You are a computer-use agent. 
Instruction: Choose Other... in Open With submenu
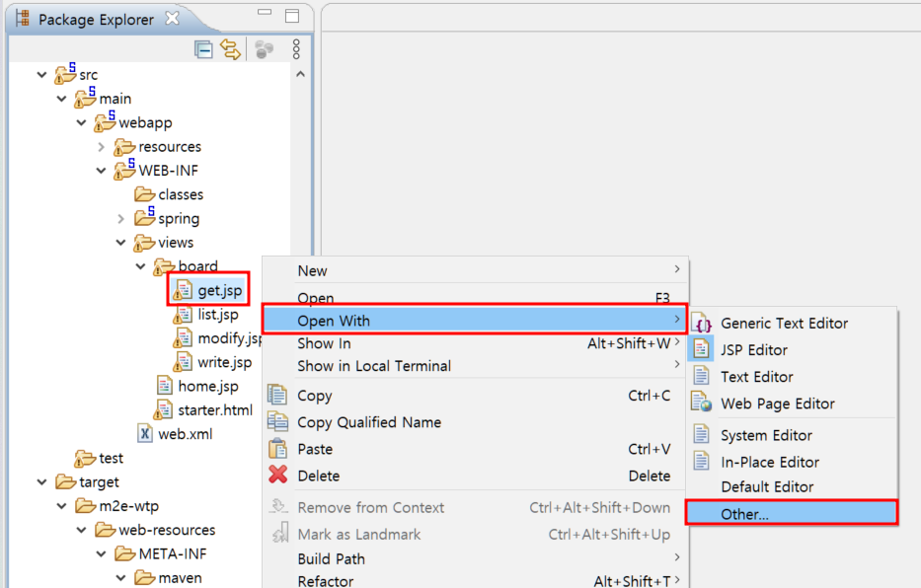pyautogui.click(x=792, y=514)
